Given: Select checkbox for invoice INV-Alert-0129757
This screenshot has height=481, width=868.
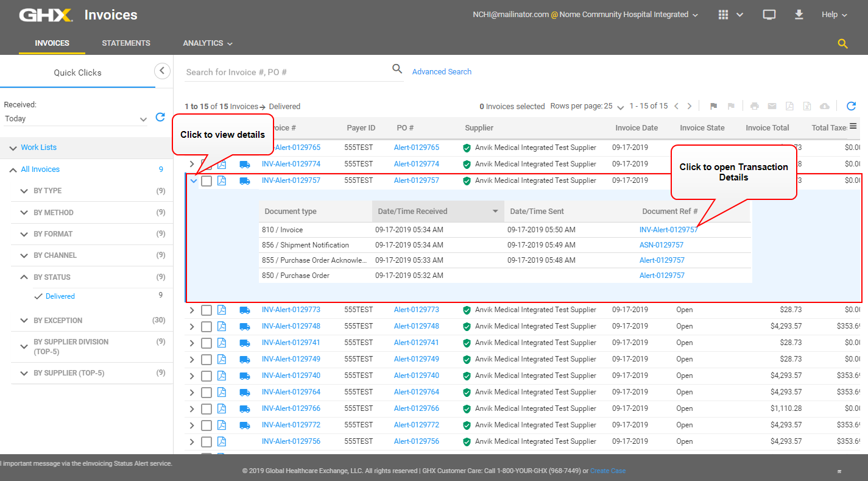Looking at the screenshot, I should pos(206,181).
